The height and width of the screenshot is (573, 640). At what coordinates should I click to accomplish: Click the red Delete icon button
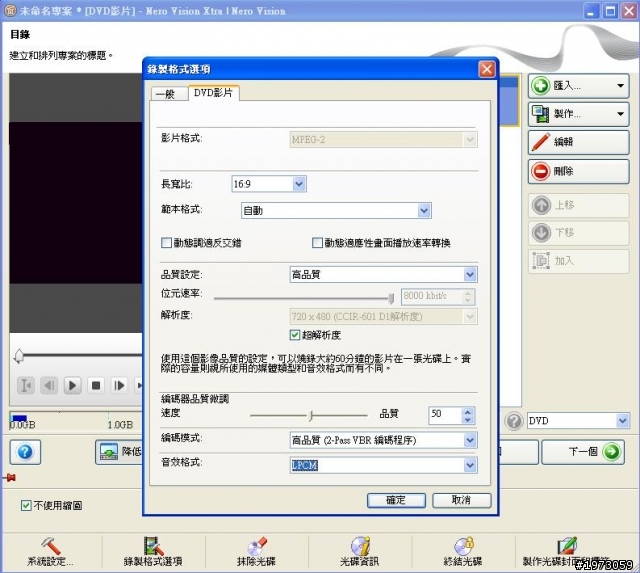pos(541,171)
